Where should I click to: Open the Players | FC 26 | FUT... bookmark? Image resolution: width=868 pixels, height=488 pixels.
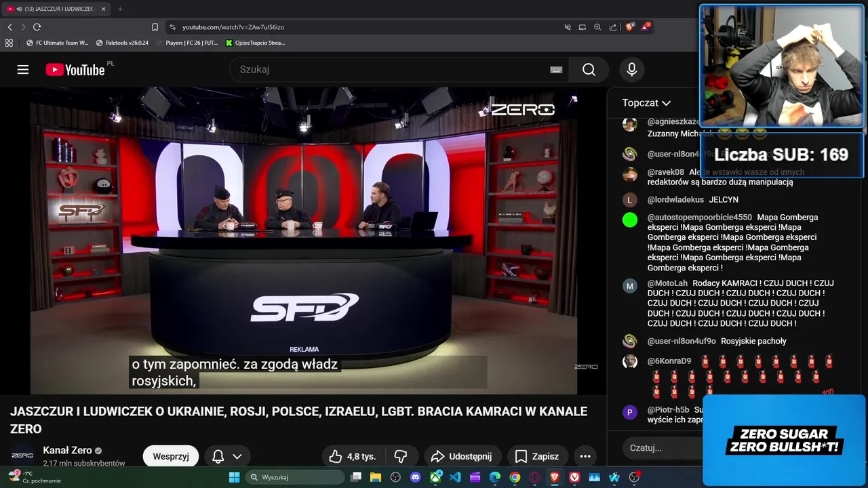(x=186, y=43)
